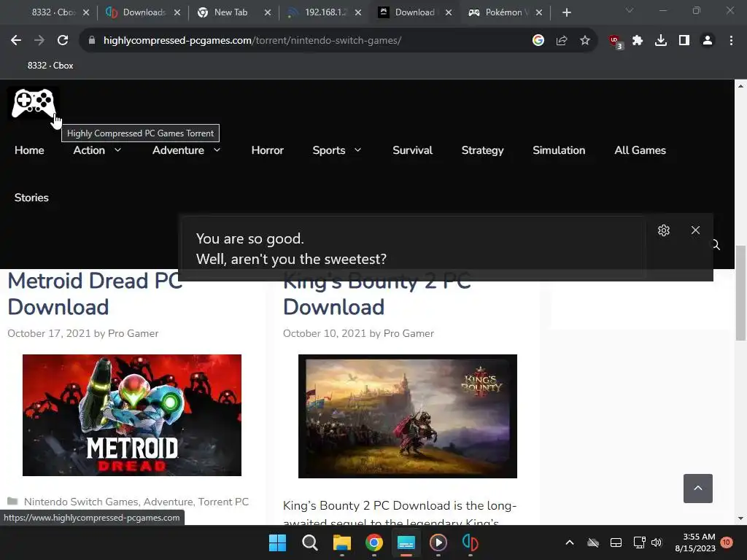Open live caption settings gear icon
Viewport: 747px width, 560px height.
[664, 230]
